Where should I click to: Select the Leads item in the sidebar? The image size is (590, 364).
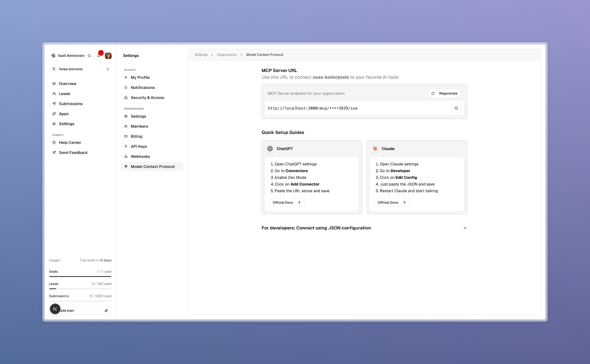pos(64,94)
